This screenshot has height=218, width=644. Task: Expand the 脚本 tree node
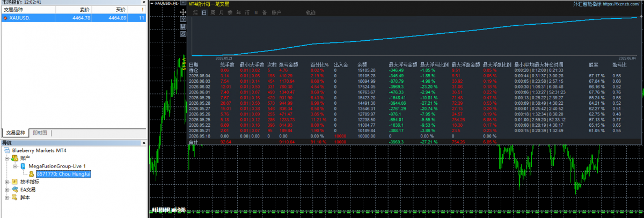coord(6,198)
